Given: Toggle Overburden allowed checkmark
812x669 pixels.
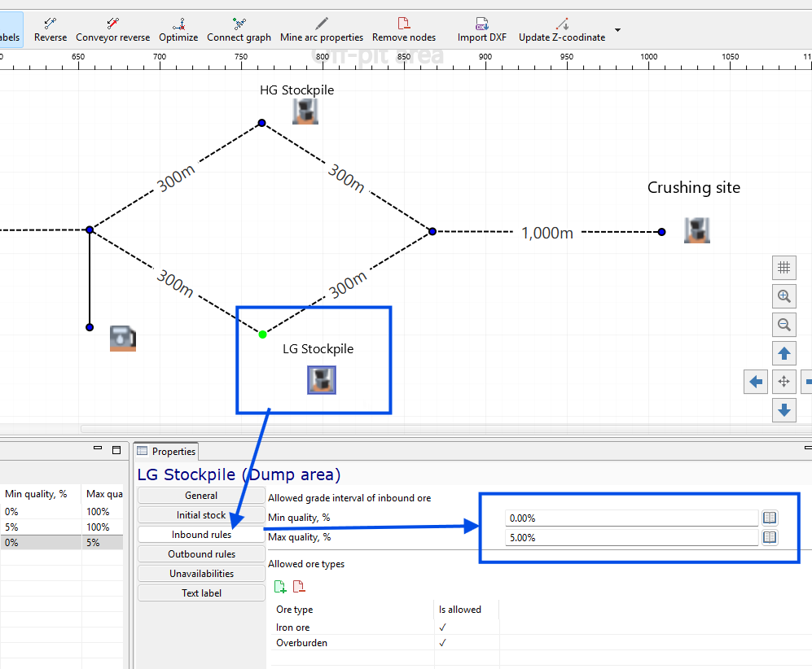Looking at the screenshot, I should pyautogui.click(x=442, y=643).
